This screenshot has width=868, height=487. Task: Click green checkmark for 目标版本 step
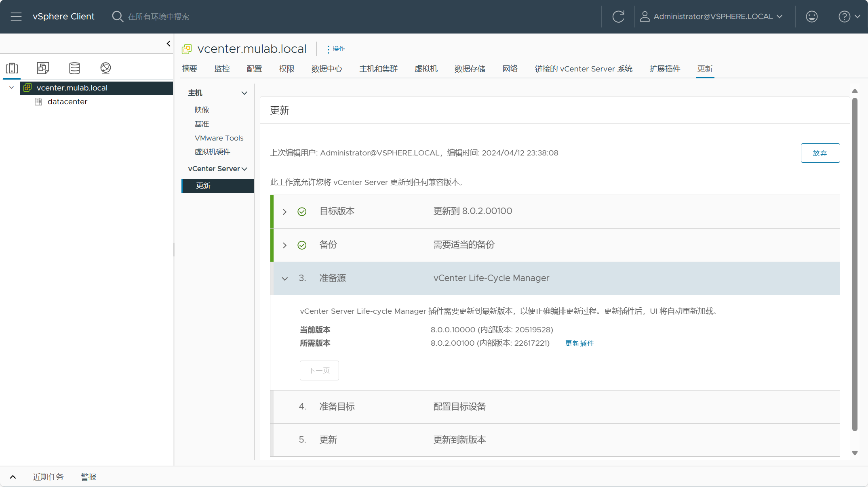302,212
